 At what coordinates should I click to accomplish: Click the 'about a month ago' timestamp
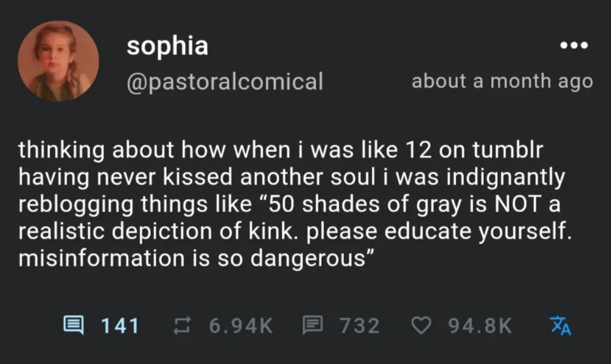[x=502, y=81]
